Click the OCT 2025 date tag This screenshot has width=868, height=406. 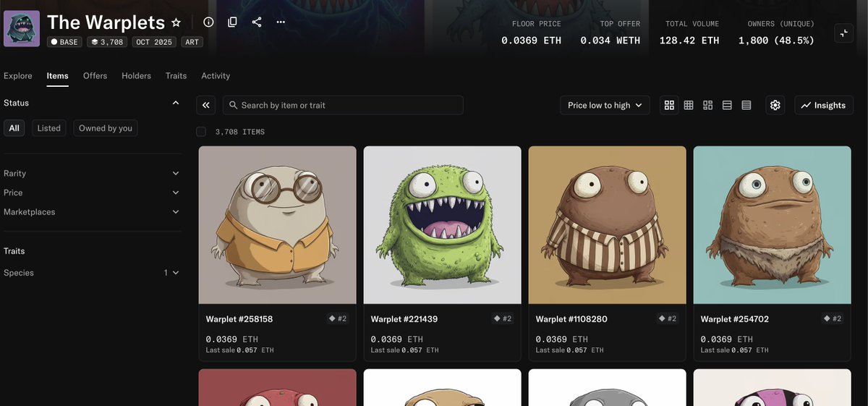(x=154, y=42)
